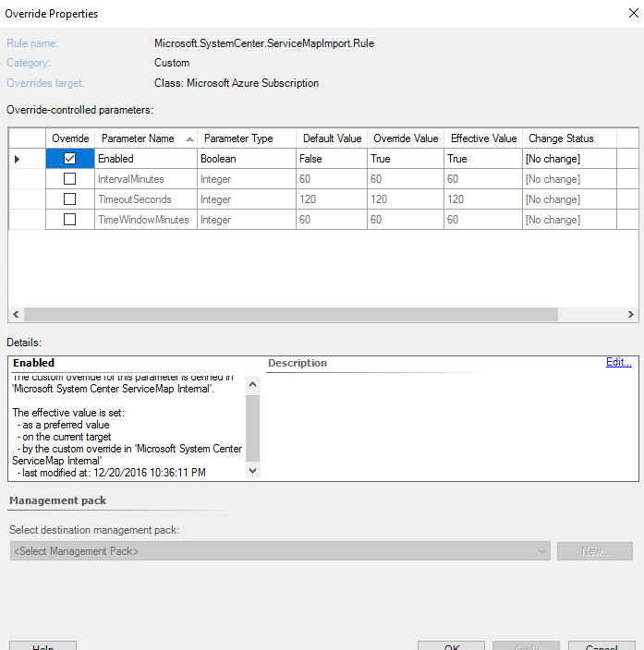The image size is (644, 650).
Task: Select the TimeWindowMinutes parameter name cell
Action: [146, 220]
